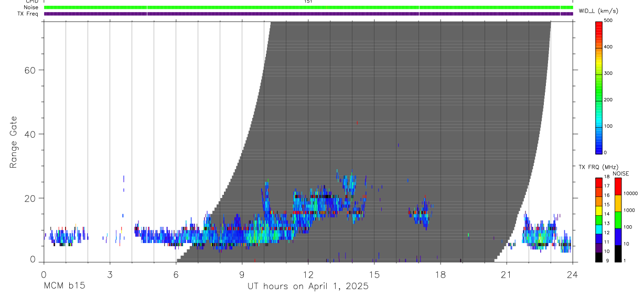Screen dimensions: 644x297
Task: Select blue 10-100 segment in NOISE legend
Action: 618,236
